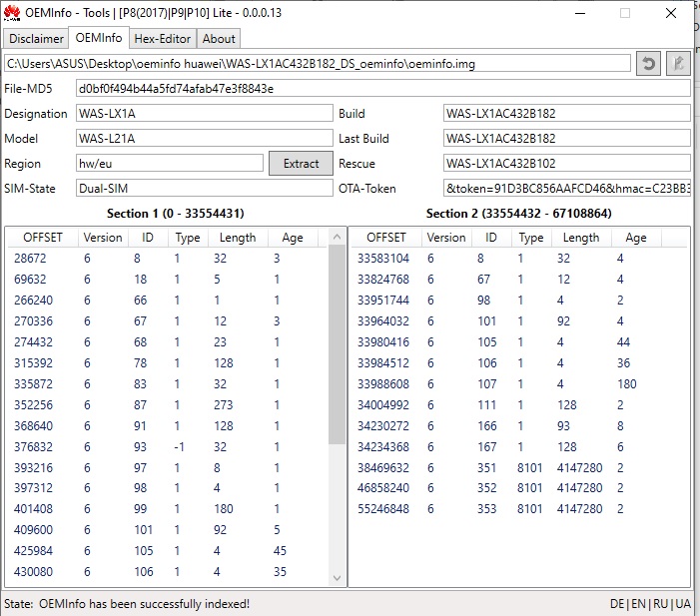Viewport: 700px width, 616px height.
Task: Click the Region field hw/eu
Action: (170, 164)
